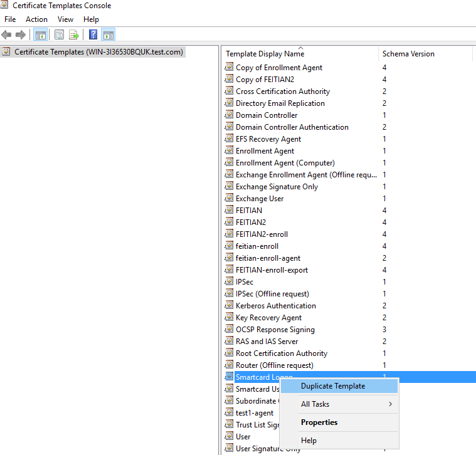The image size is (476, 455).
Task: Select the FEITIAN-enroll-export template row
Action: coord(272,270)
